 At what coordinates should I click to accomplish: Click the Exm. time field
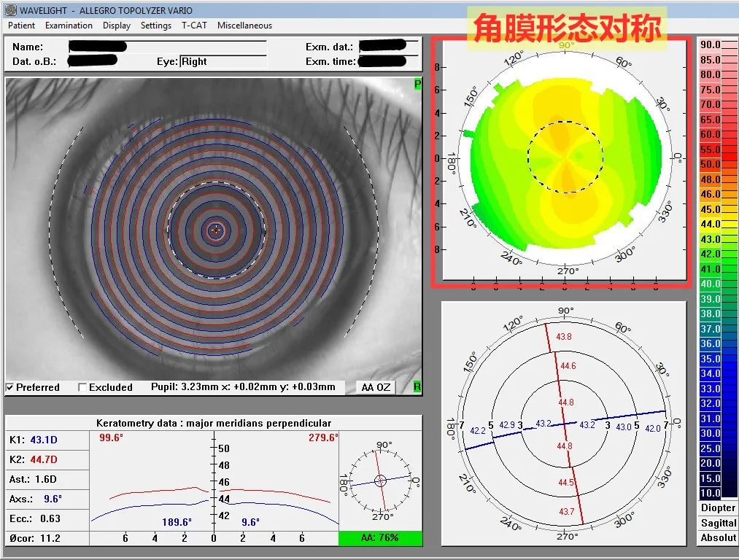[388, 61]
